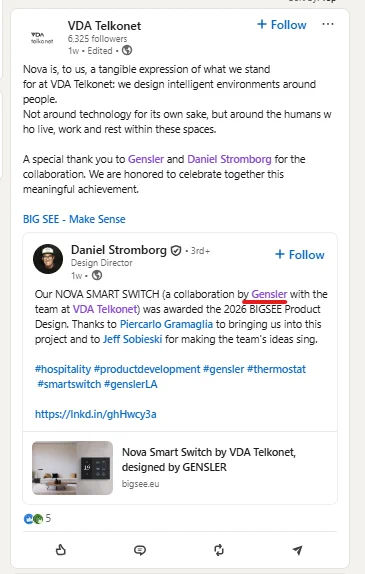Click the #productdevelopment hashtag
The width and height of the screenshot is (365, 574).
click(x=147, y=369)
